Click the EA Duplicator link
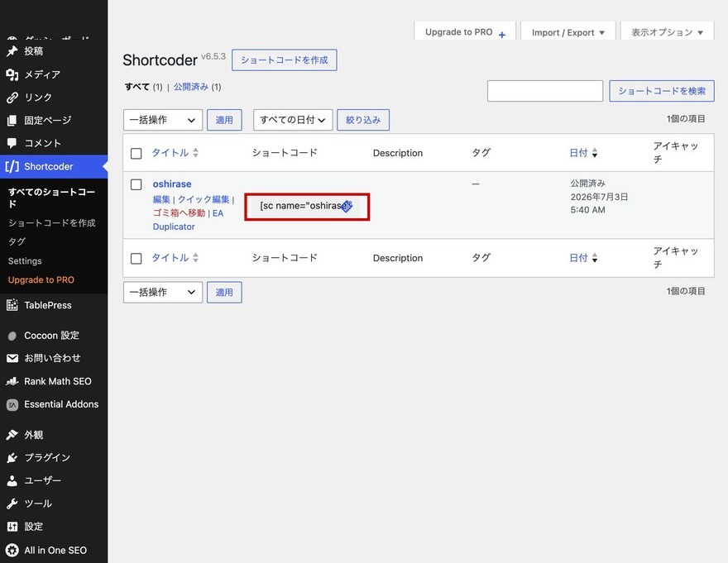This screenshot has width=728, height=563. [188, 220]
